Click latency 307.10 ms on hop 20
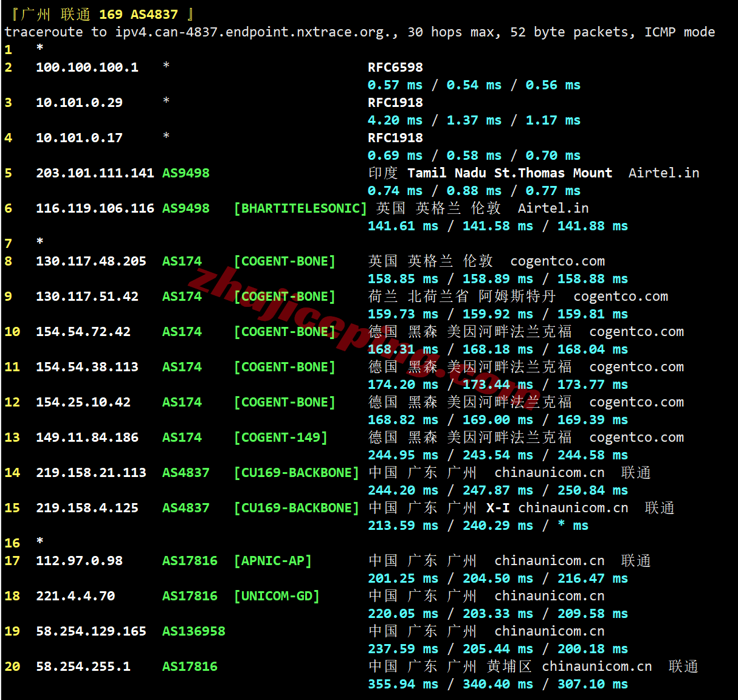738x700 pixels. coord(593,684)
